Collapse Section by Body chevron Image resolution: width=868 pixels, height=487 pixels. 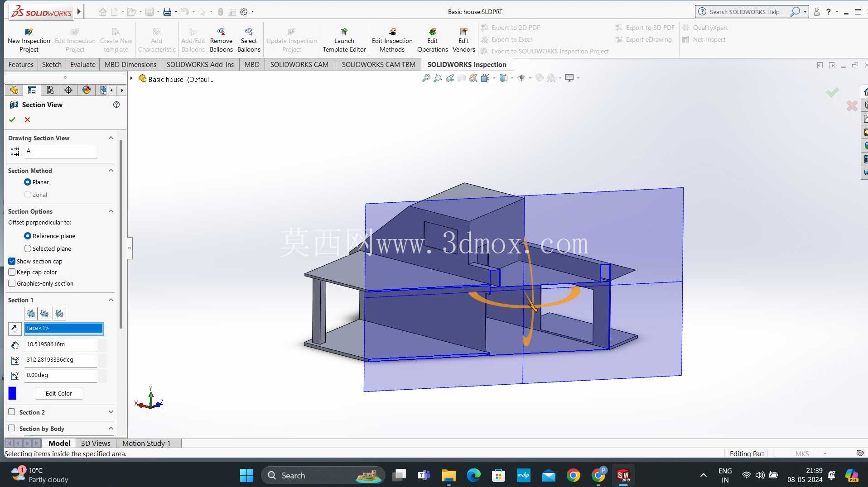pos(111,428)
